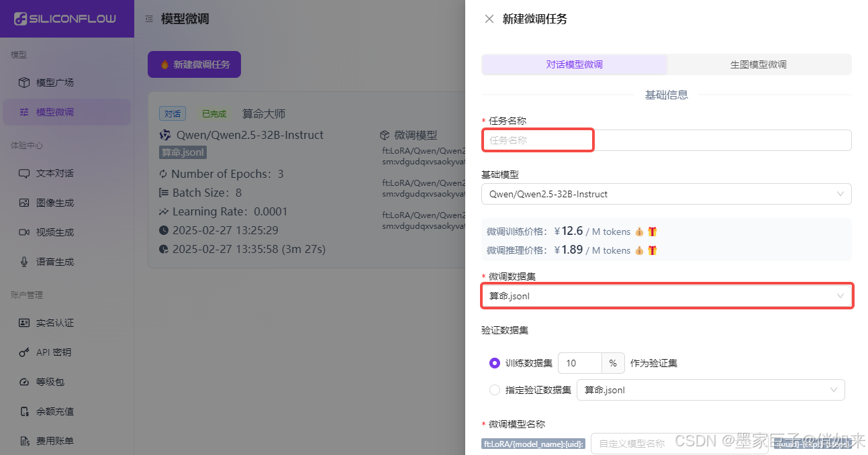Click the chevron arrow of 微调数据集 dropdown

[840, 296]
